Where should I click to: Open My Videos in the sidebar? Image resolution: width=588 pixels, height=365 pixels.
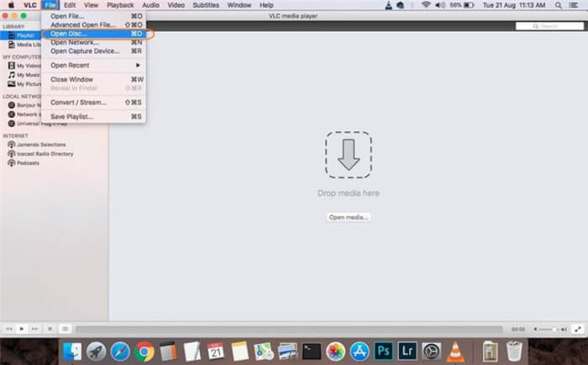click(24, 66)
